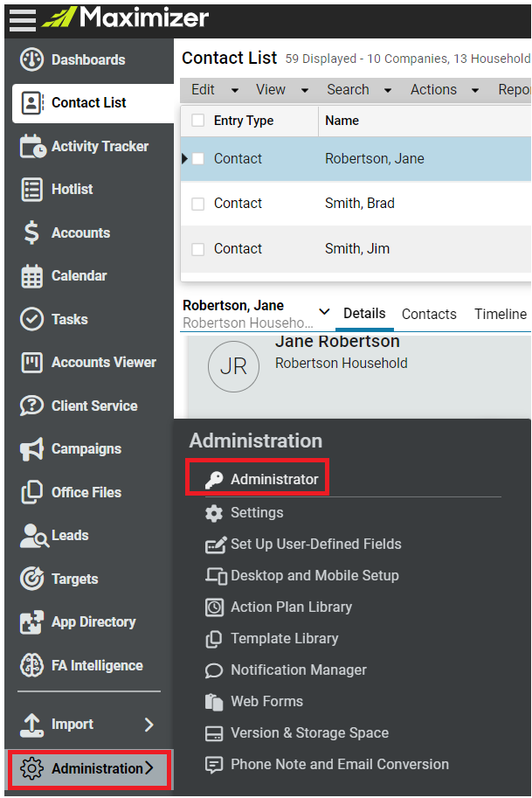Screen dimensions: 532x798
Task: Go to Accounts Viewer in the sidebar
Action: (x=104, y=363)
